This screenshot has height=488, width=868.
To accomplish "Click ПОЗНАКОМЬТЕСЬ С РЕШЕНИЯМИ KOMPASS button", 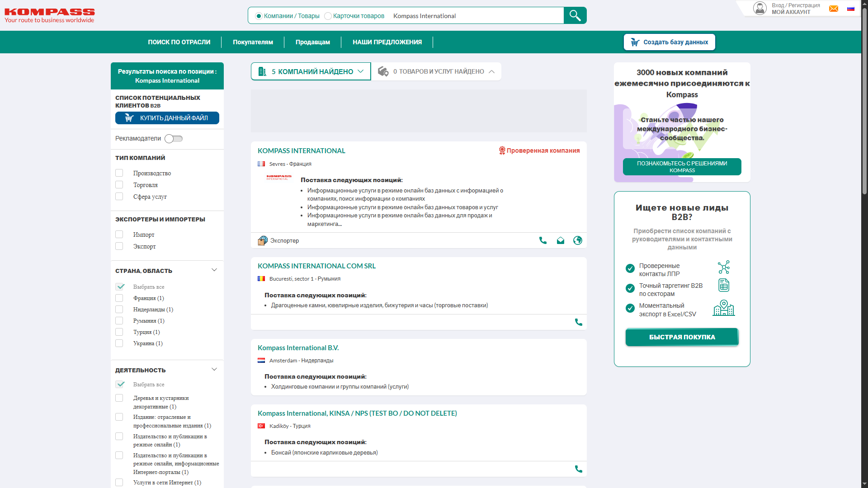I will 682,167.
